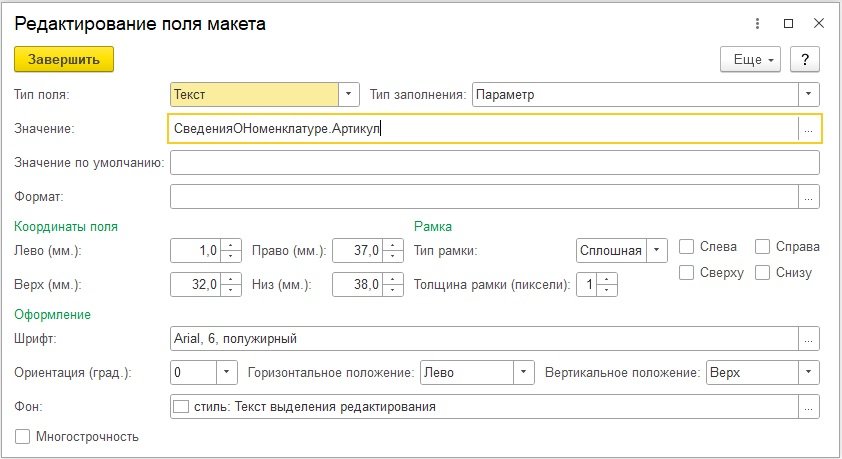Open the font chooser ellipsis for Шрифт
The image size is (842, 459).
(x=809, y=338)
